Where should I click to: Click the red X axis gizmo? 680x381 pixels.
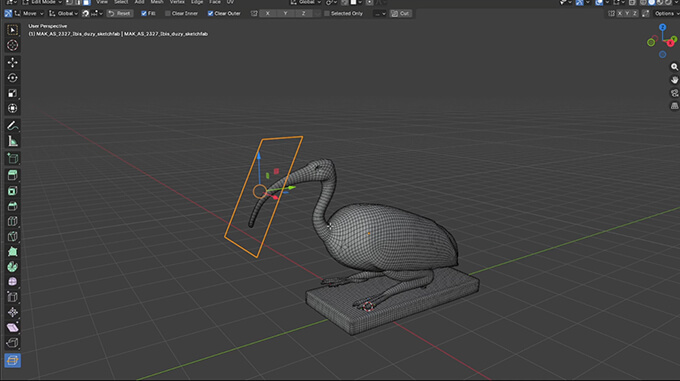670,43
